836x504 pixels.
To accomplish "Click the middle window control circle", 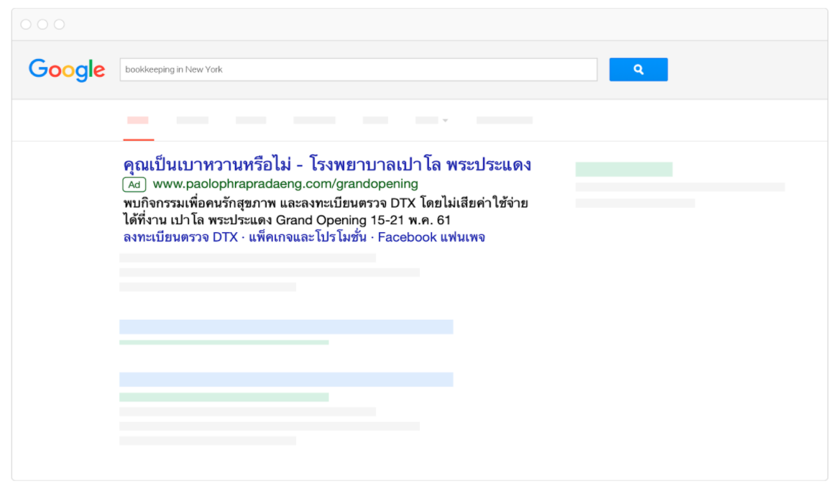I will click(x=42, y=24).
